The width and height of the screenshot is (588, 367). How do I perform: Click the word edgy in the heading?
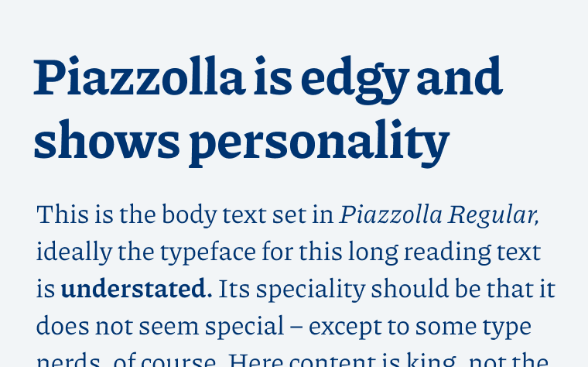pyautogui.click(x=354, y=80)
